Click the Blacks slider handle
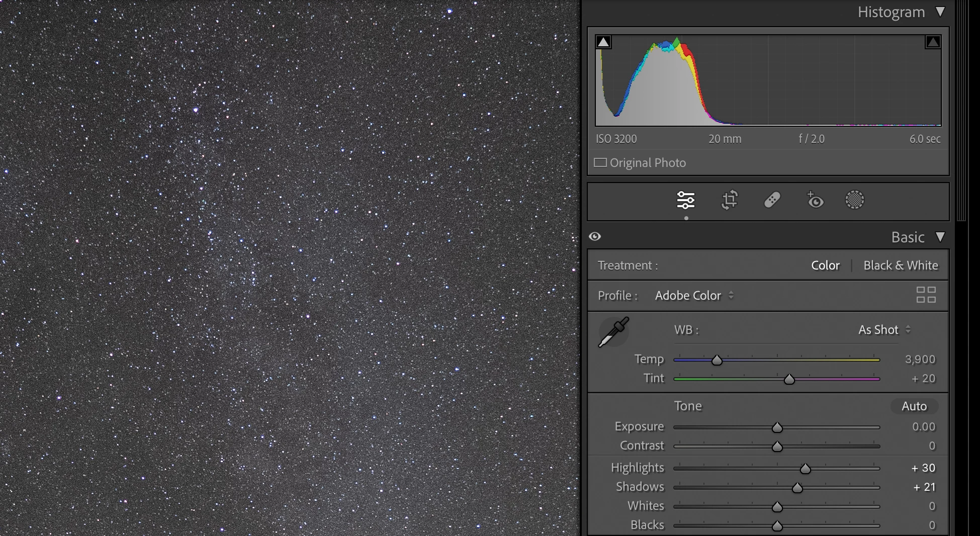This screenshot has width=980, height=536. (x=777, y=526)
